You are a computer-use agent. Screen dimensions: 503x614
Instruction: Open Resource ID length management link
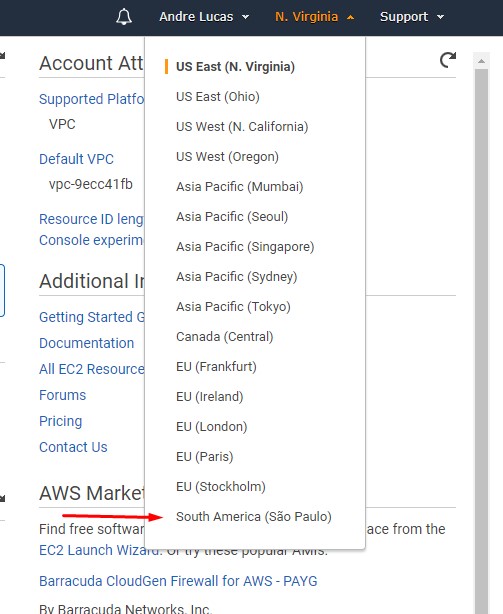(x=92, y=219)
